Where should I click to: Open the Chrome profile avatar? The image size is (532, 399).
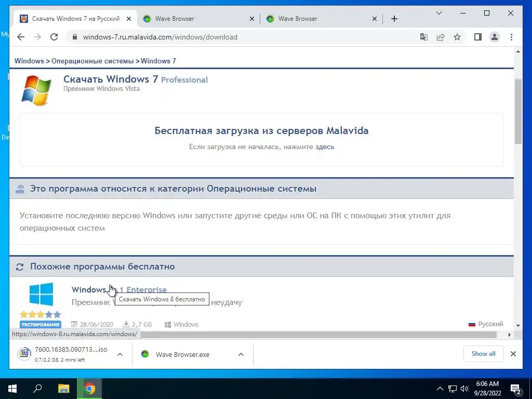click(495, 37)
